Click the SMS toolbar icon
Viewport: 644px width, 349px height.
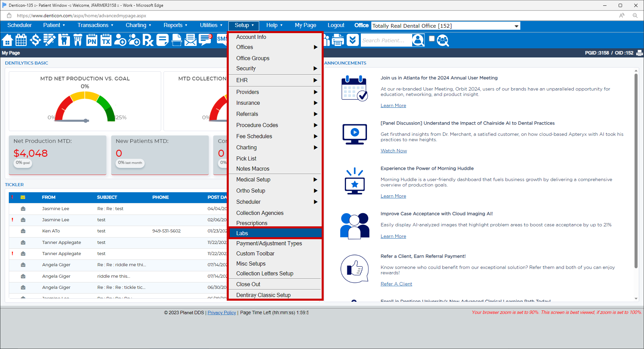(x=222, y=39)
